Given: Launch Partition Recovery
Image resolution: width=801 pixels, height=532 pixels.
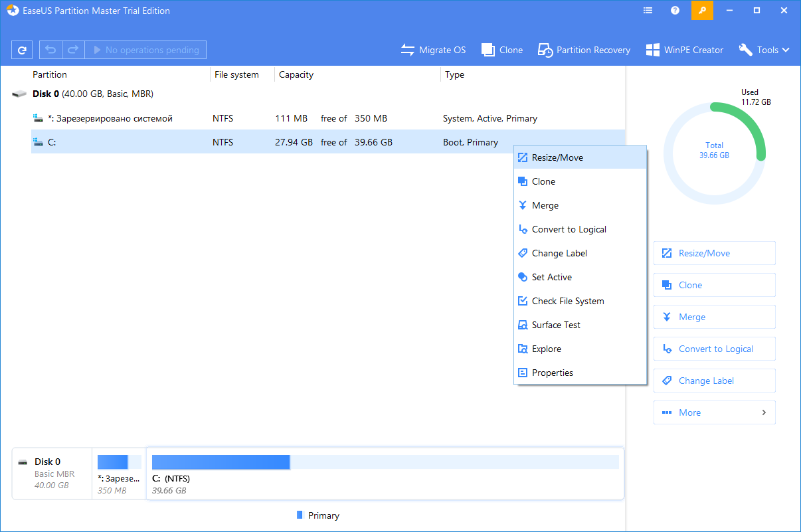Looking at the screenshot, I should [584, 50].
